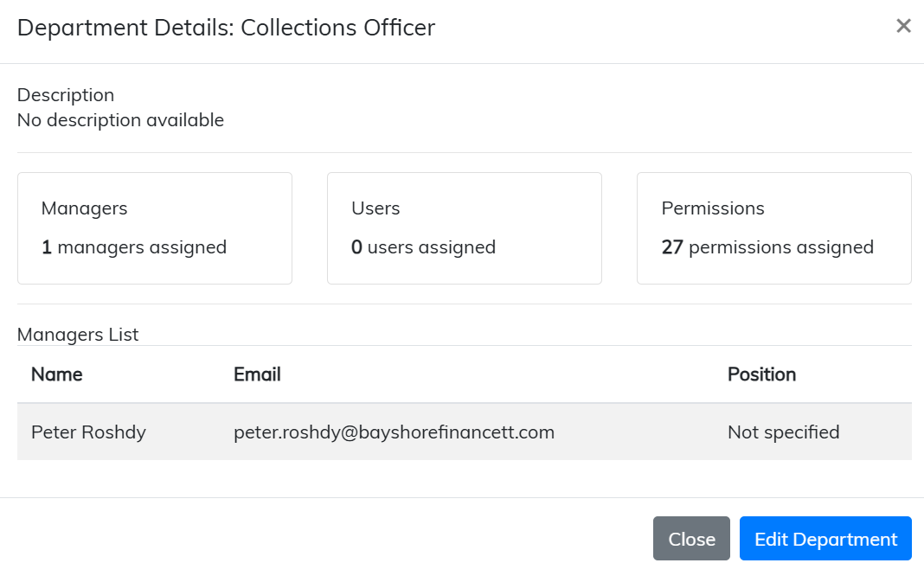This screenshot has height=563, width=924.
Task: Click the '1 managers assigned' text
Action: point(134,247)
